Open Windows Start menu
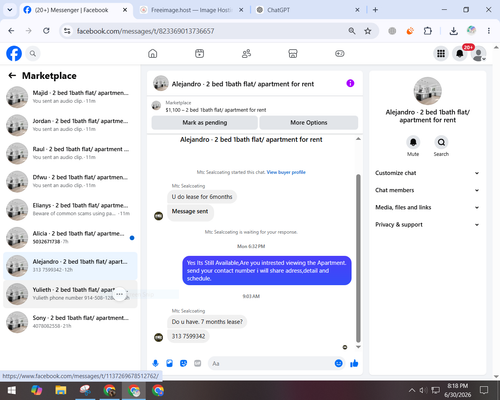Screen dimensions: 500x400 coord(12,390)
